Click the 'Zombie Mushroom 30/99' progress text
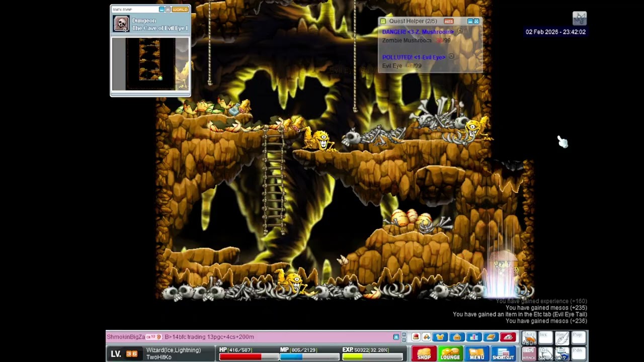 [x=416, y=41]
